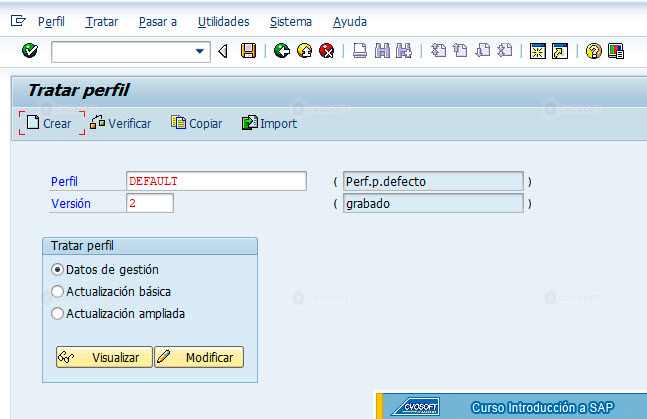Click the Copiar toolbar button
The height and width of the screenshot is (419, 647).
click(196, 123)
